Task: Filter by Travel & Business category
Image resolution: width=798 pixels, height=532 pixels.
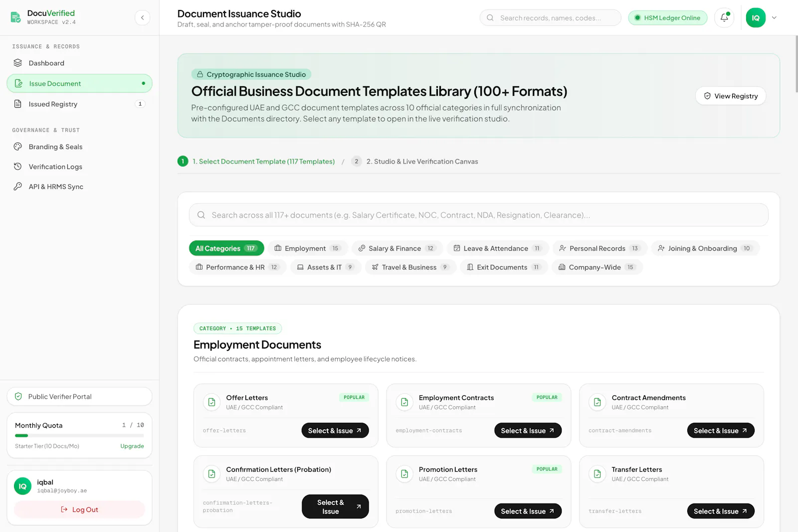Action: click(x=410, y=267)
